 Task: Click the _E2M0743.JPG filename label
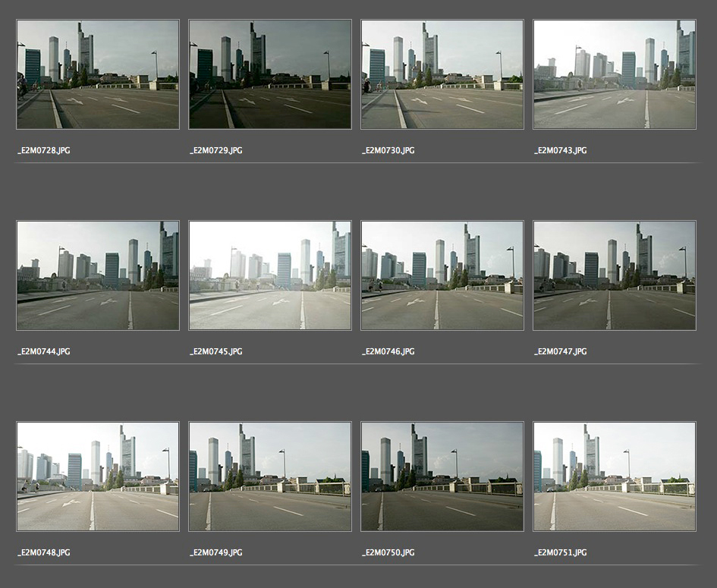560,151
